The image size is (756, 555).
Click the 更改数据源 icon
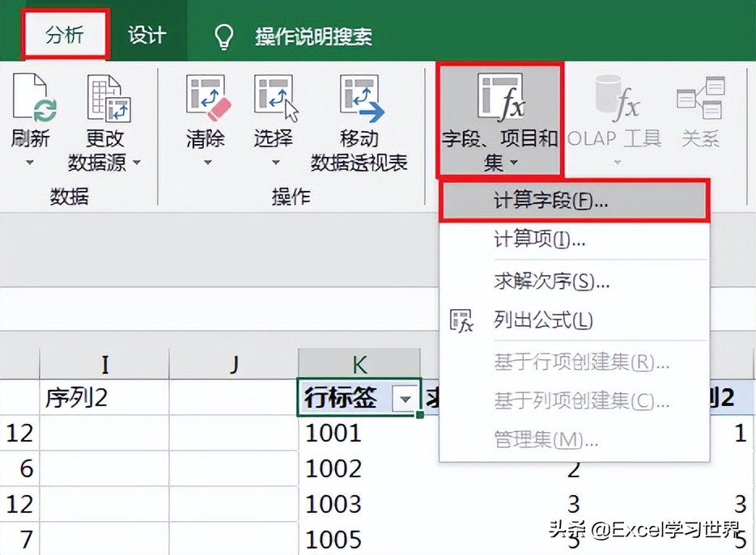pyautogui.click(x=108, y=98)
